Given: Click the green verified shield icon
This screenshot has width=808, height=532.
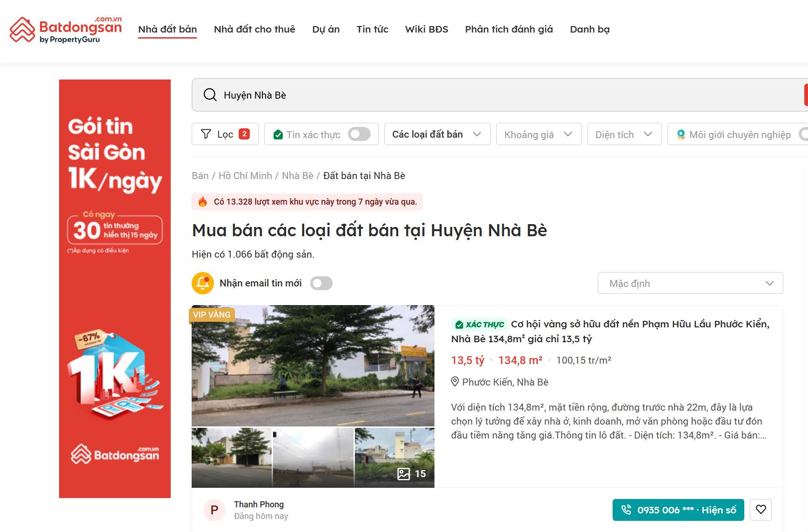Looking at the screenshot, I should 278,135.
